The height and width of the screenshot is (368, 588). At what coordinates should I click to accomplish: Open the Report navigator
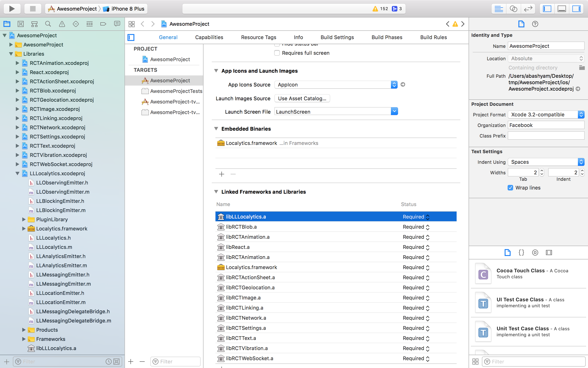tap(117, 24)
